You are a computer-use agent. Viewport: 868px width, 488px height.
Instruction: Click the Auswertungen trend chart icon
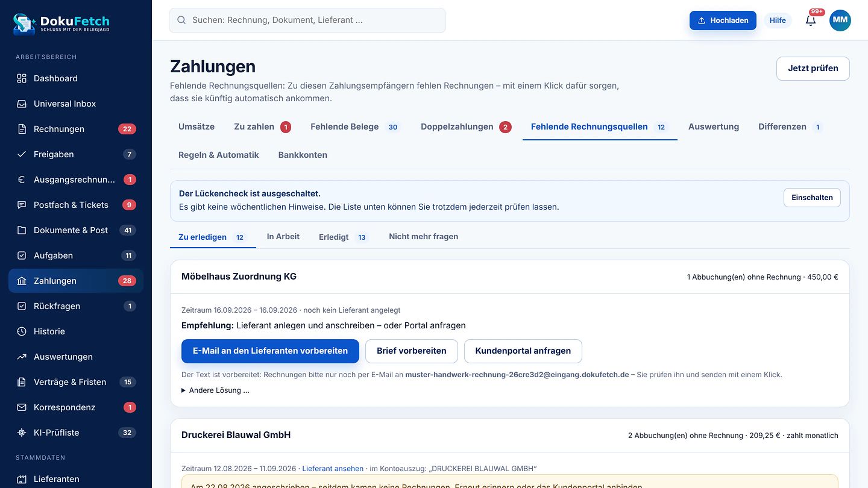coord(22,357)
